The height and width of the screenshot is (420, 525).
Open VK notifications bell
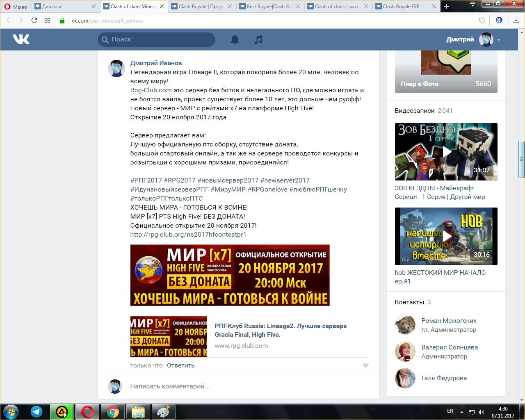235,39
